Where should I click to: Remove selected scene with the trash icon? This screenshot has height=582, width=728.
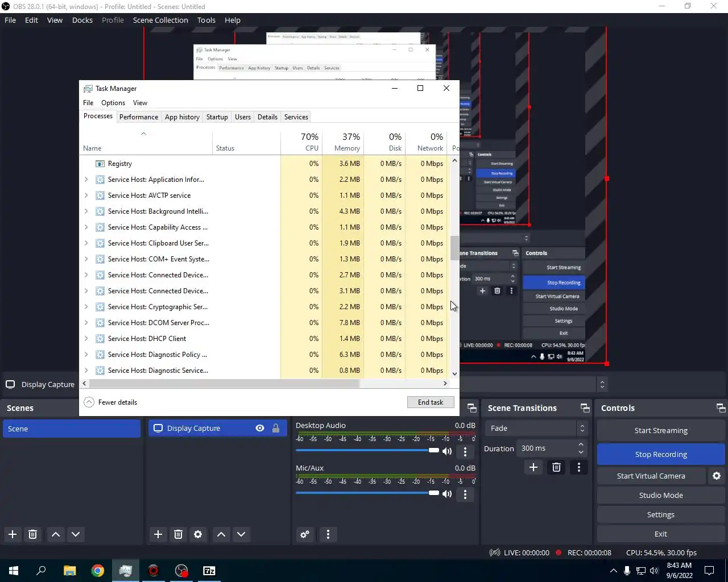pyautogui.click(x=33, y=534)
